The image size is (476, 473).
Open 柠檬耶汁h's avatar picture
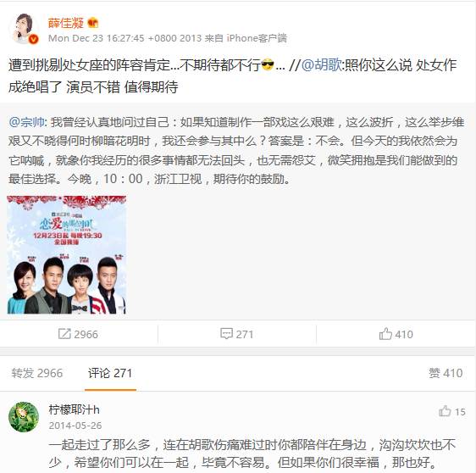tap(24, 417)
